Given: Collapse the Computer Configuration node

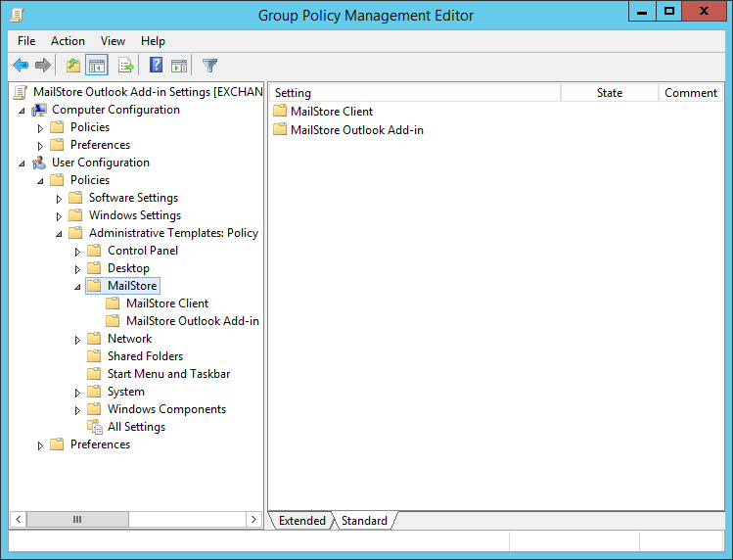Looking at the screenshot, I should click(x=22, y=110).
